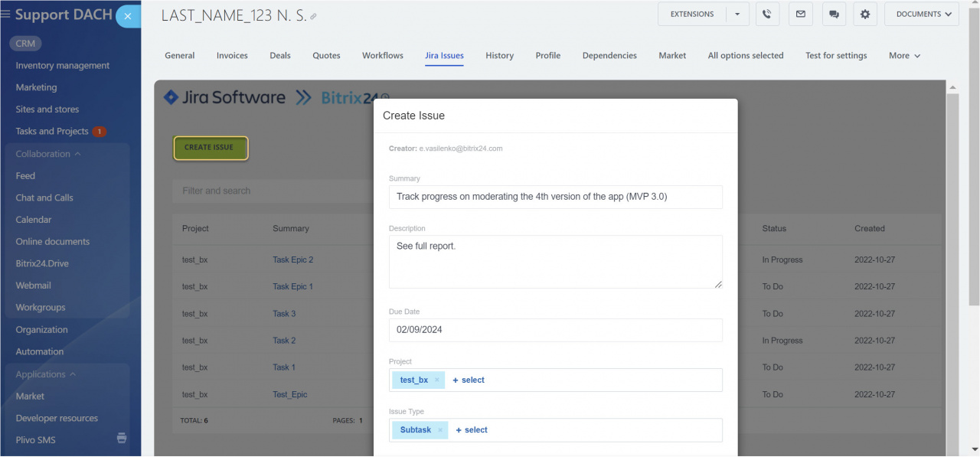Viewport: 980px width, 457px height.
Task: Click the printer icon near Plivo SMS
Action: 122,439
